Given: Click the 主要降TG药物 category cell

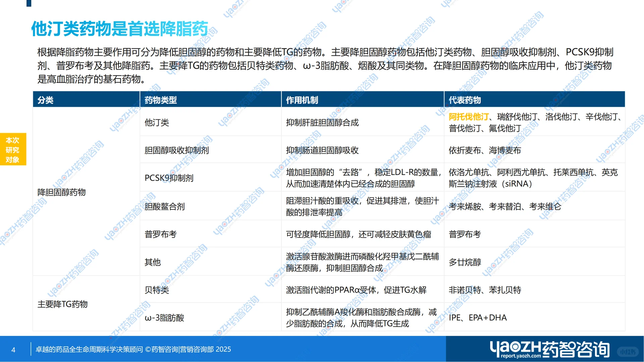Looking at the screenshot, I should point(86,304).
